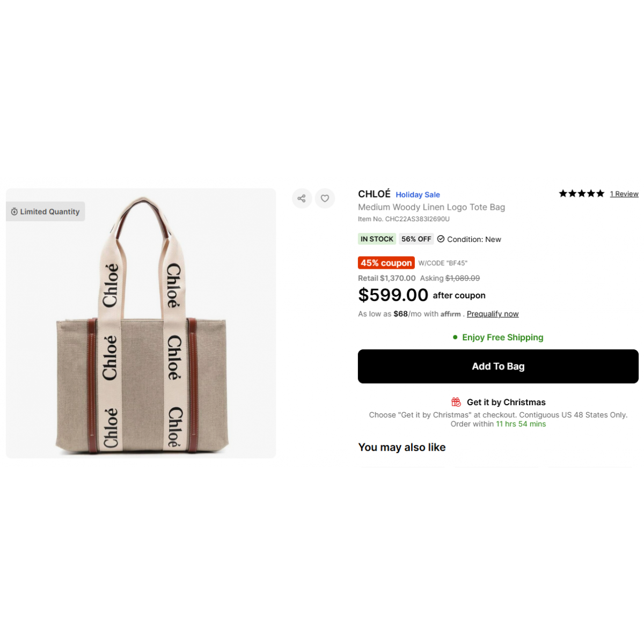
Task: Click the Affirm logo
Action: [451, 314]
